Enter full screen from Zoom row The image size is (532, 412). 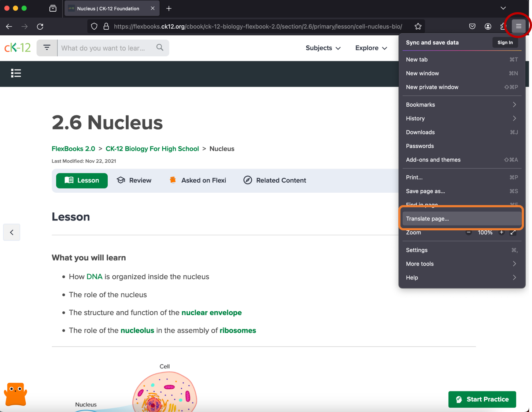point(513,233)
